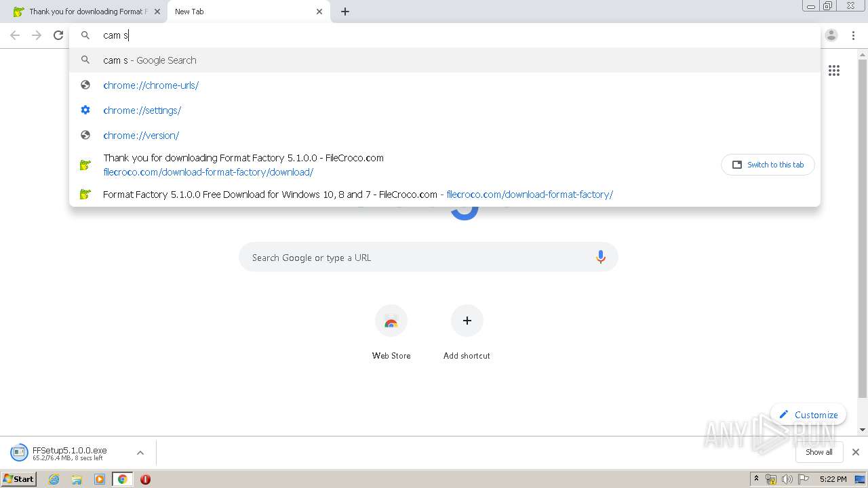868x488 pixels.
Task: Close the downloads bar
Action: point(856,452)
